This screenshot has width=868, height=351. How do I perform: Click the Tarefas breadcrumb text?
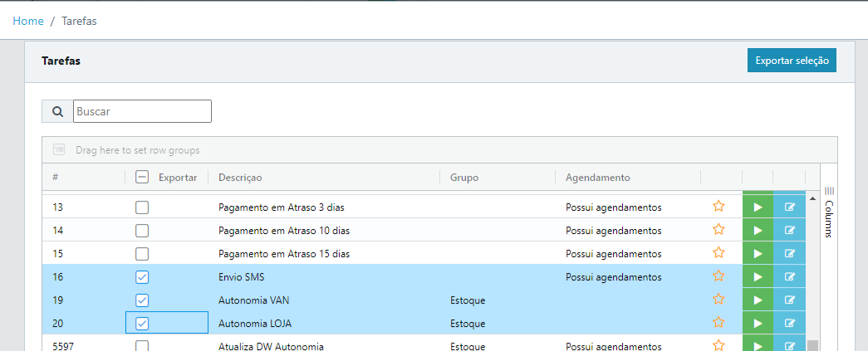pyautogui.click(x=79, y=21)
